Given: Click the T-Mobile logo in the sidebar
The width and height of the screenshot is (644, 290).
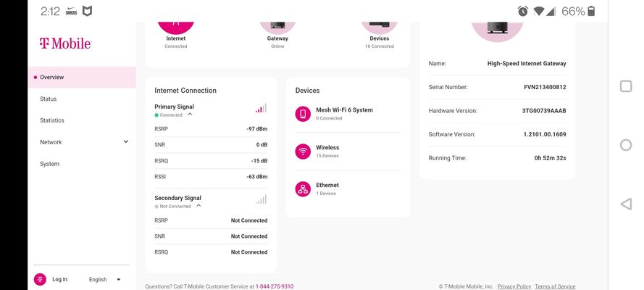Looking at the screenshot, I should point(65,43).
